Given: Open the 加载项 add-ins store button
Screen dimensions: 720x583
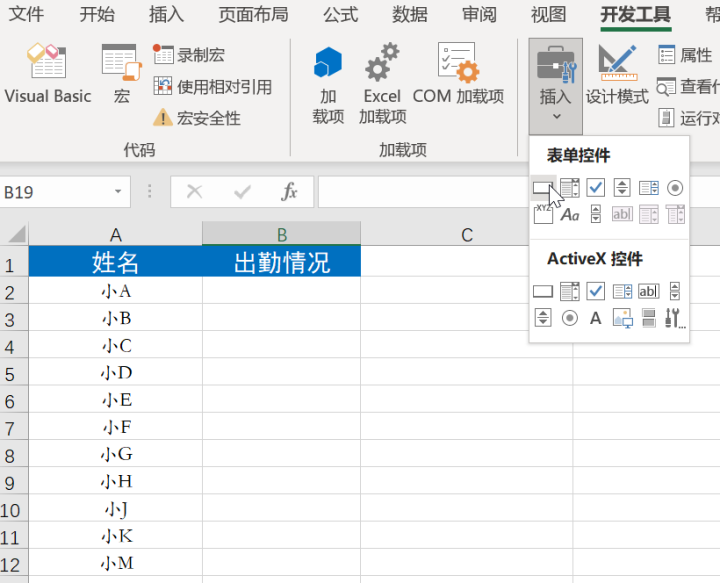Looking at the screenshot, I should (328, 85).
